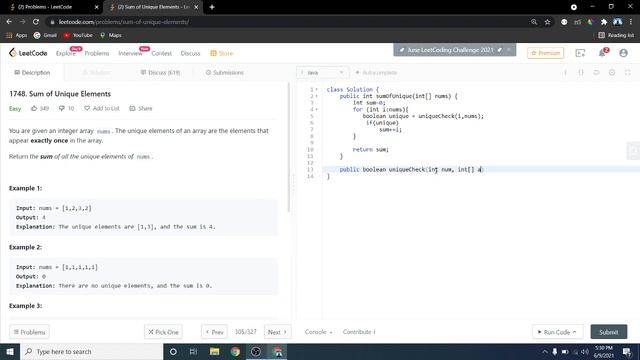This screenshot has width=640, height=360.
Task: Click the 'return sum;' code line
Action: [371, 149]
